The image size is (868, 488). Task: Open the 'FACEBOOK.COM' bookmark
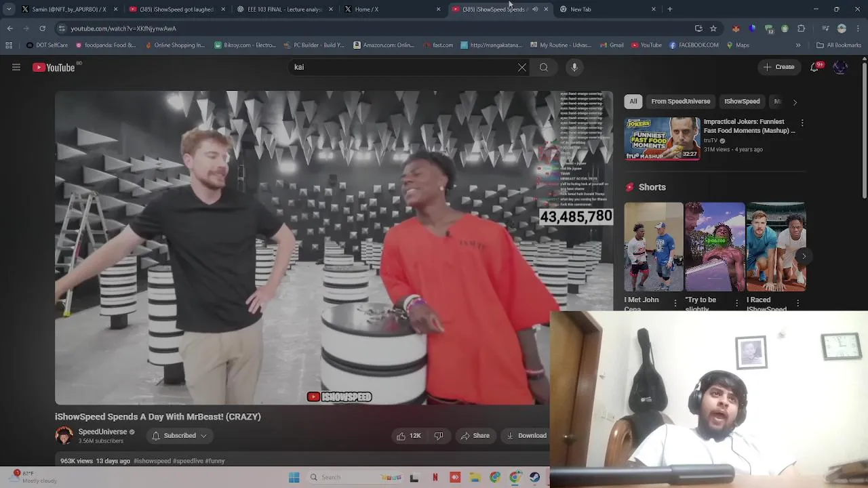pyautogui.click(x=694, y=45)
